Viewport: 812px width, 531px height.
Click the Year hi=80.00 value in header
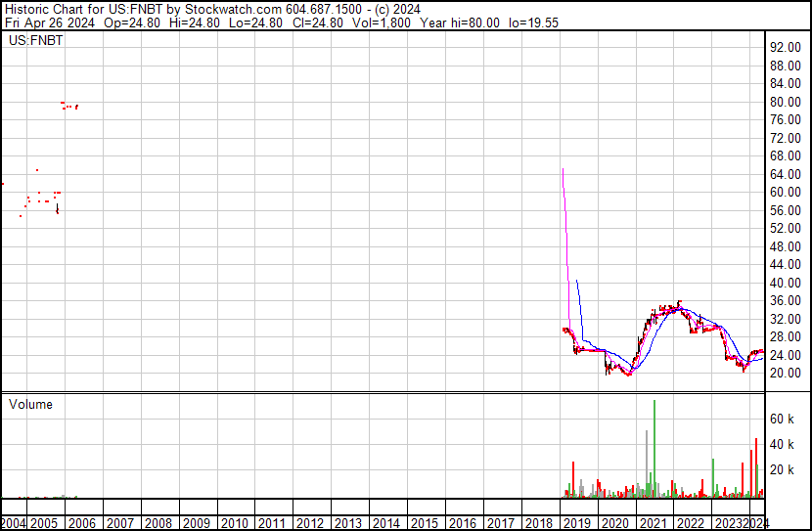[460, 22]
